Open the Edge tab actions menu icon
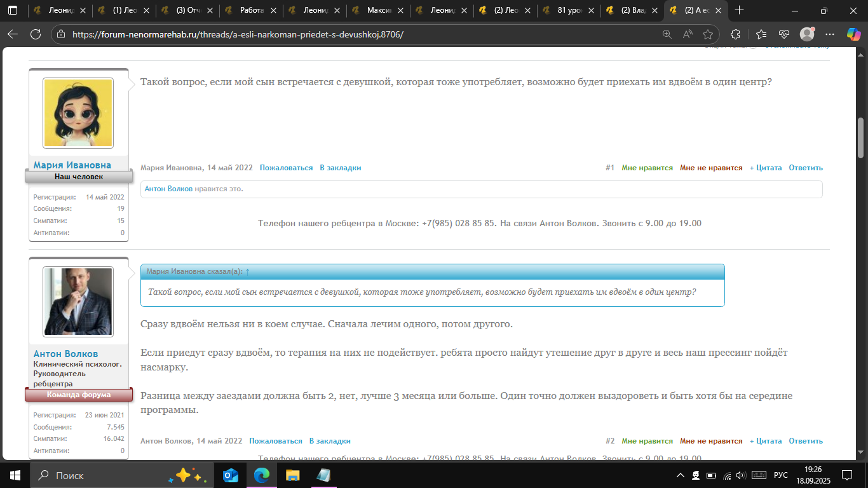The image size is (868, 488). 13,11
